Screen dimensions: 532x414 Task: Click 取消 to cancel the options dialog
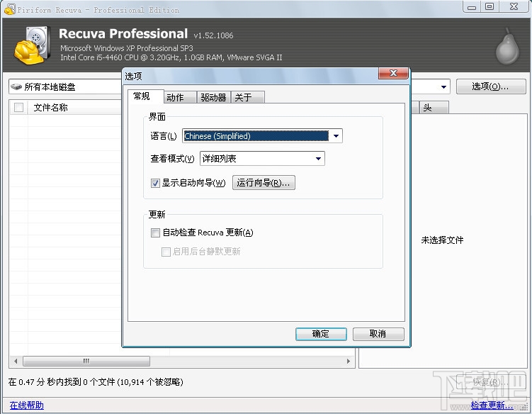click(x=378, y=334)
